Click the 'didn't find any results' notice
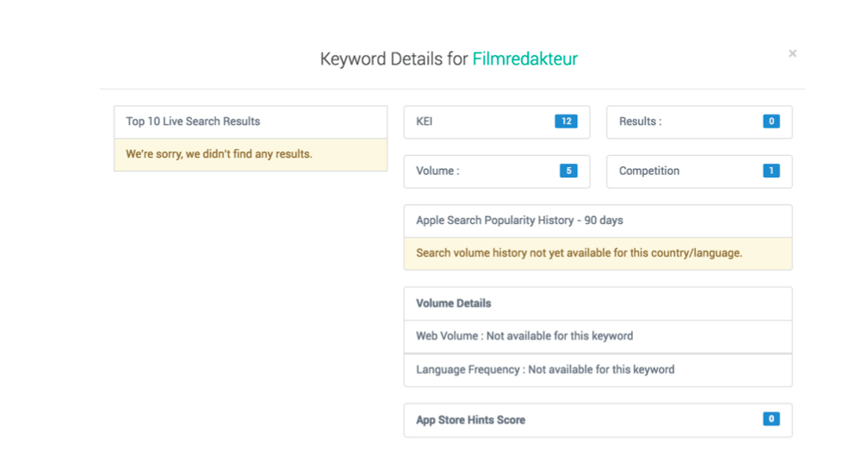 tap(219, 154)
